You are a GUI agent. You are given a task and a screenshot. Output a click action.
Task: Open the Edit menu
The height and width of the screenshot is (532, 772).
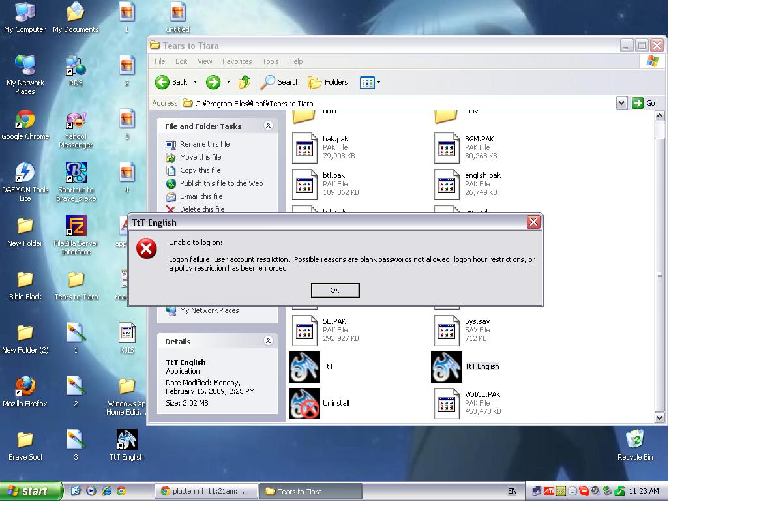click(x=181, y=61)
